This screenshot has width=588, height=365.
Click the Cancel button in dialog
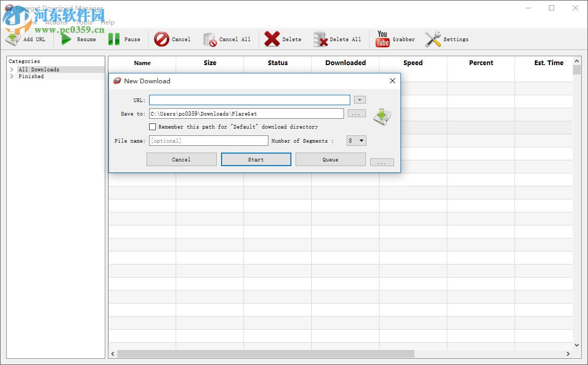pyautogui.click(x=181, y=159)
